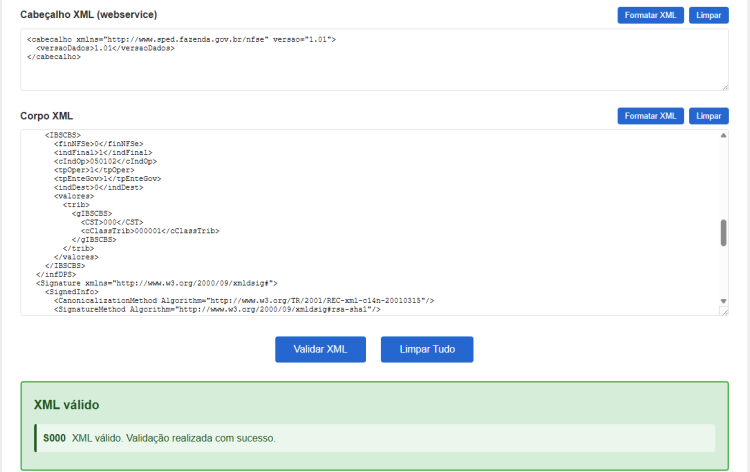This screenshot has height=472, width=750.
Task: Click the versaoDados line in the header XML
Action: pyautogui.click(x=105, y=48)
